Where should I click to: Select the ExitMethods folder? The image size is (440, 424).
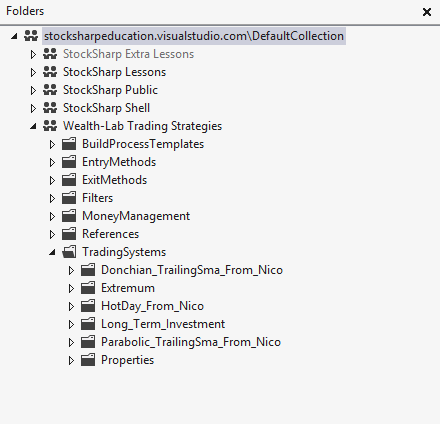[114, 180]
